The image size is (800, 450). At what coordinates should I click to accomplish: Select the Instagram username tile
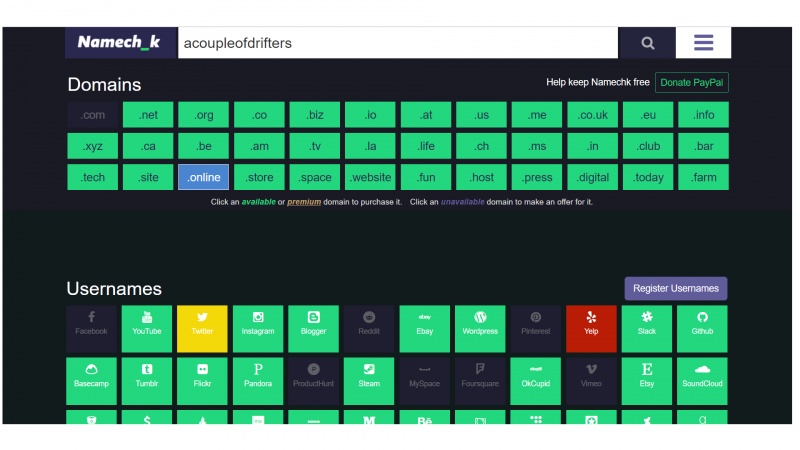258,329
